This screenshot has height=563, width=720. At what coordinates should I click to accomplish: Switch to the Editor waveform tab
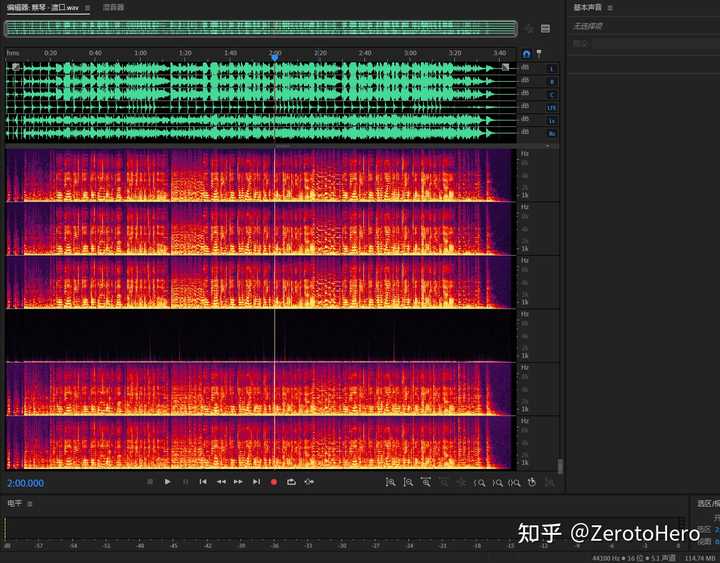tap(43, 7)
